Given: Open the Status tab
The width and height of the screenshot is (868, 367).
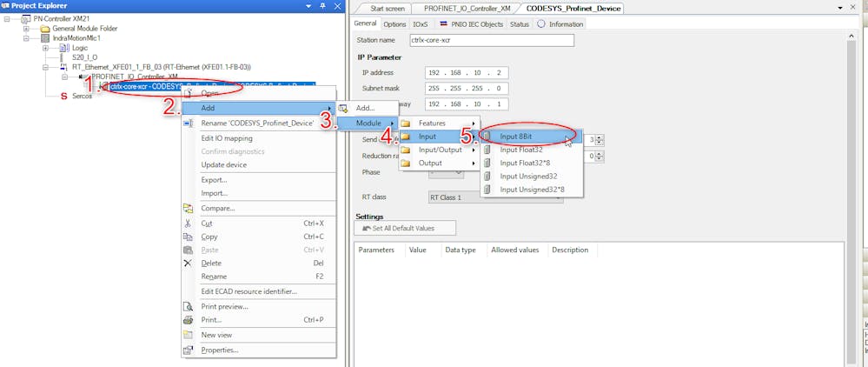Looking at the screenshot, I should coord(520,23).
